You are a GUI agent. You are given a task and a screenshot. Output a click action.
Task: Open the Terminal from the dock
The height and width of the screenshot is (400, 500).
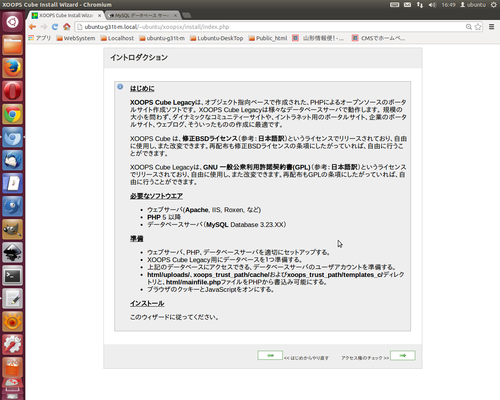pos(12,275)
